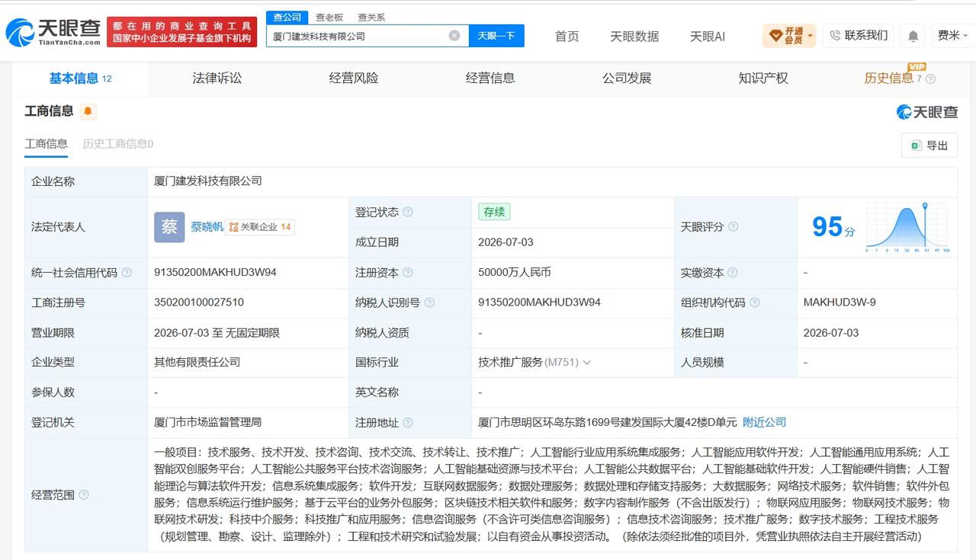Click the 天眼一下 search button
This screenshot has width=976, height=560.
[496, 36]
